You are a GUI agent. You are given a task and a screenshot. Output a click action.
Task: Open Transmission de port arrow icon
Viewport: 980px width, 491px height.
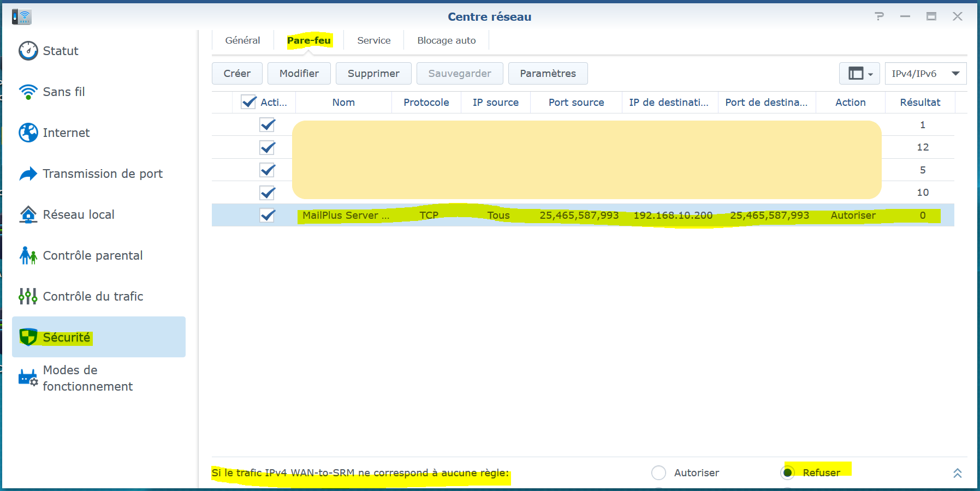pyautogui.click(x=28, y=173)
